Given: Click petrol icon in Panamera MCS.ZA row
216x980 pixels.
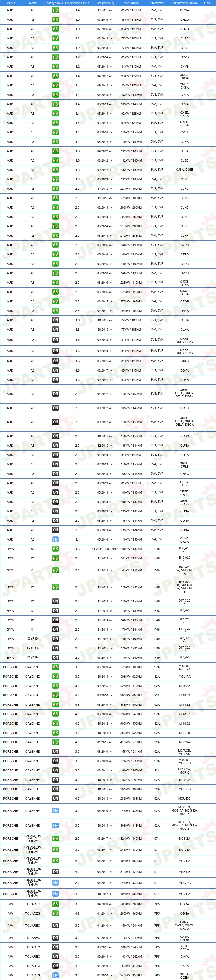Looking at the screenshot, I should pyautogui.click(x=56, y=839).
